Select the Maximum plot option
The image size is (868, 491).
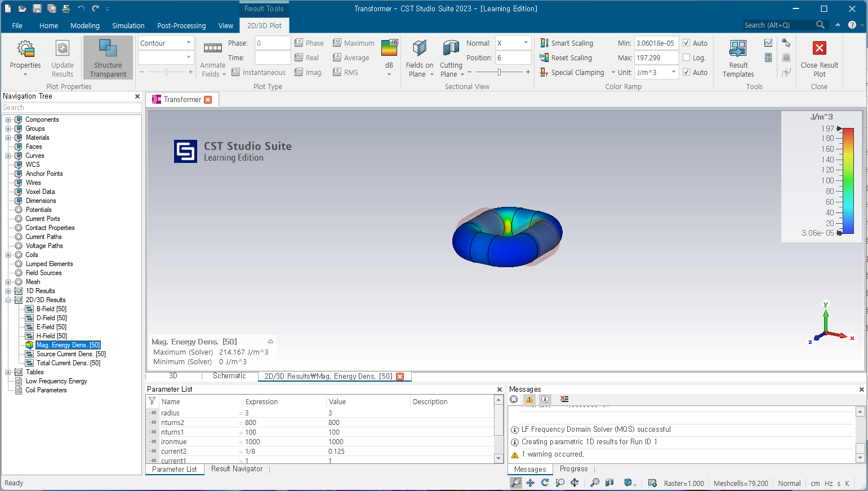coord(354,43)
